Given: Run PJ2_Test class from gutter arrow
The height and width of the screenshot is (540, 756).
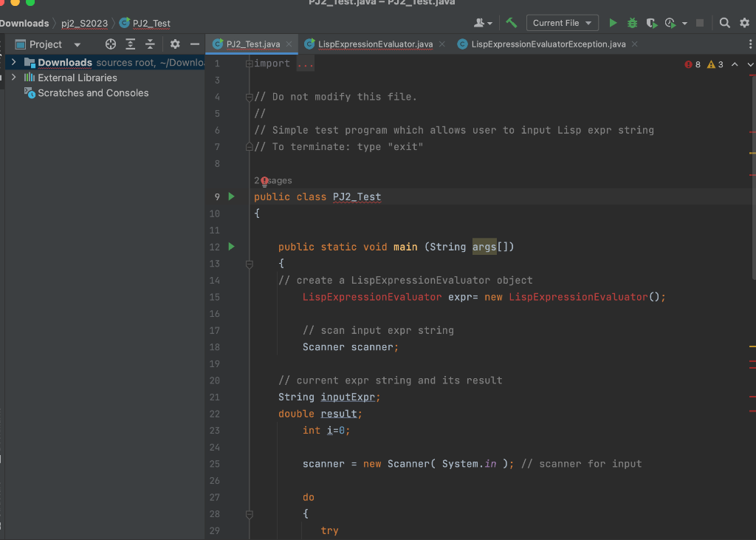Looking at the screenshot, I should [231, 196].
